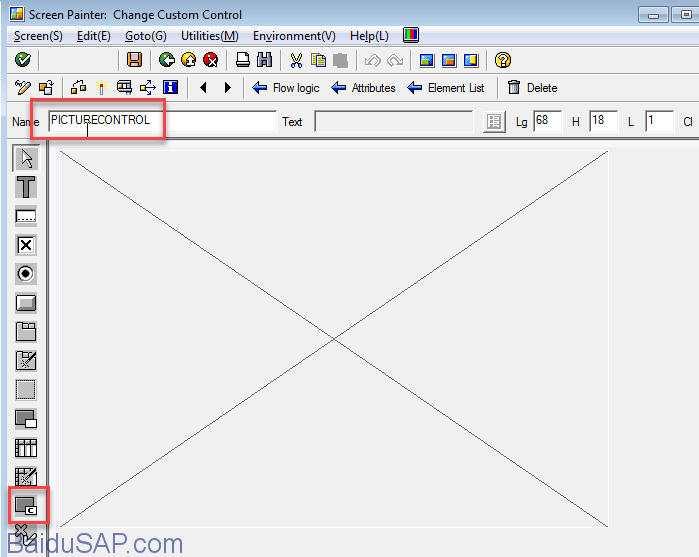Click the Delete trash button
The height and width of the screenshot is (557, 699).
(x=533, y=88)
